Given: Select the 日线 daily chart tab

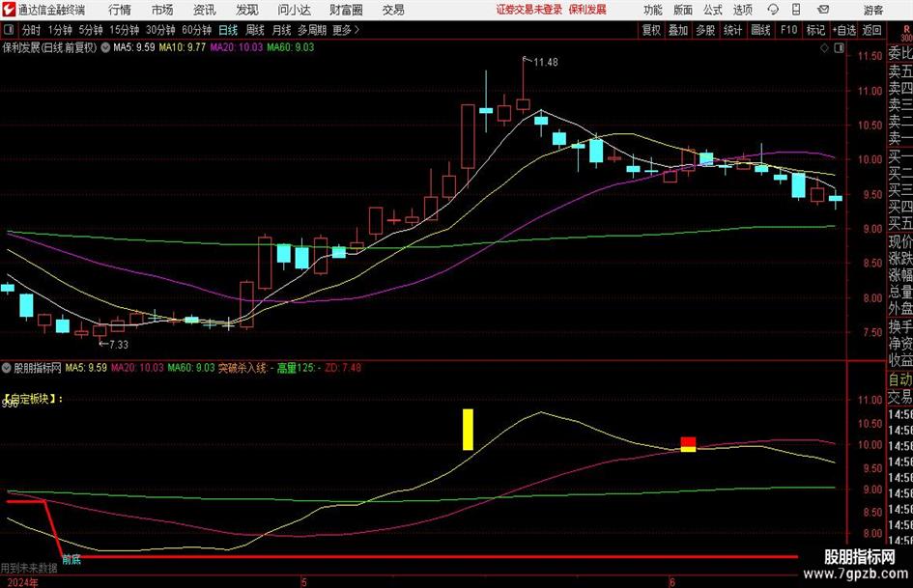Looking at the screenshot, I should [x=228, y=30].
